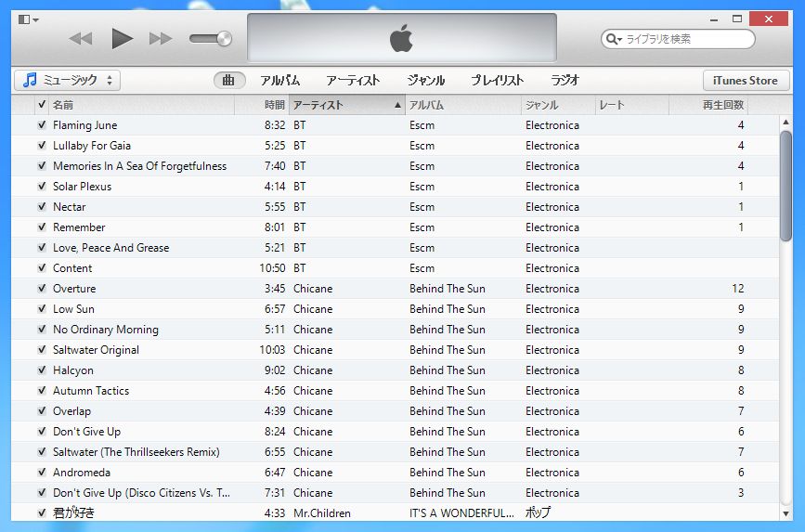Select the 曲 view tab
This screenshot has width=805, height=532.
pyautogui.click(x=229, y=80)
